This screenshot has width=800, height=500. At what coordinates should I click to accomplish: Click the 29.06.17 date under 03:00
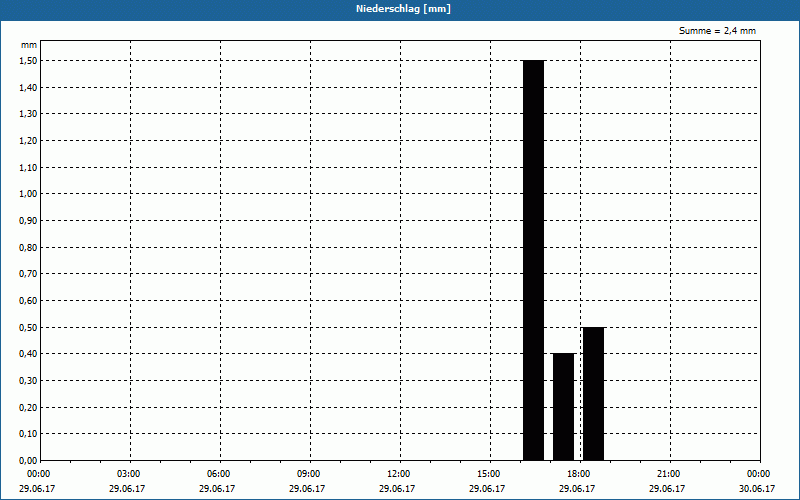pos(127,489)
